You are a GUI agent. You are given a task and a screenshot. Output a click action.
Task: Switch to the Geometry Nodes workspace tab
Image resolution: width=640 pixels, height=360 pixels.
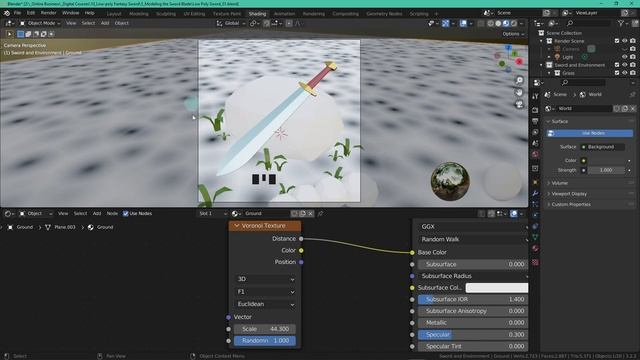[x=384, y=13]
